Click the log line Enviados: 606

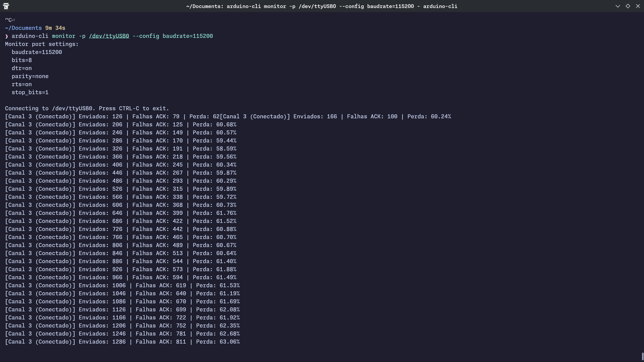[x=121, y=205]
